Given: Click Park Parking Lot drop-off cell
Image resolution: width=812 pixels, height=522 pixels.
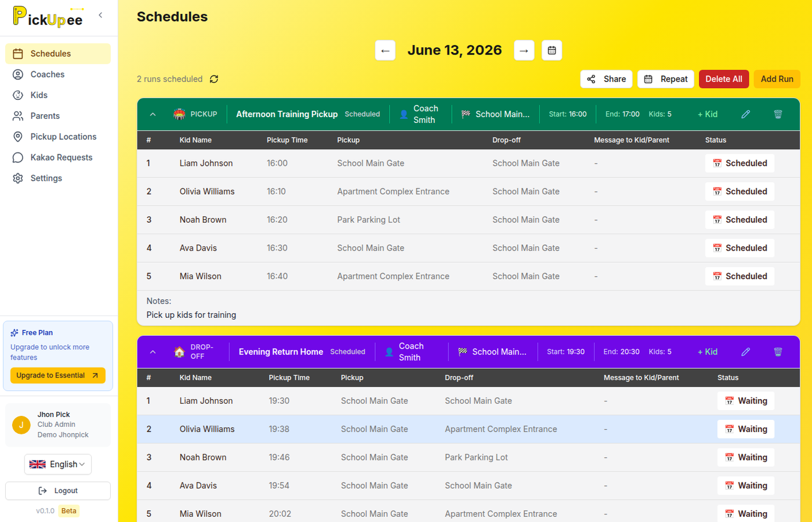Looking at the screenshot, I should (x=476, y=458).
